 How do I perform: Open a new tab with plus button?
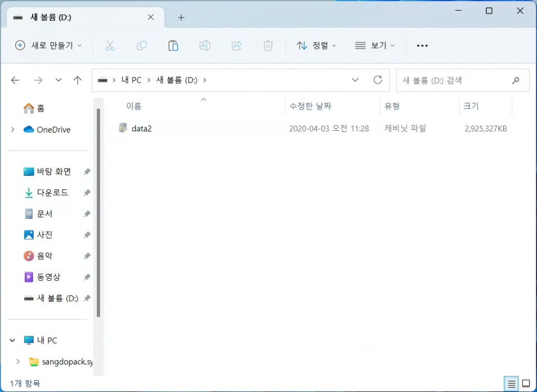pyautogui.click(x=181, y=17)
